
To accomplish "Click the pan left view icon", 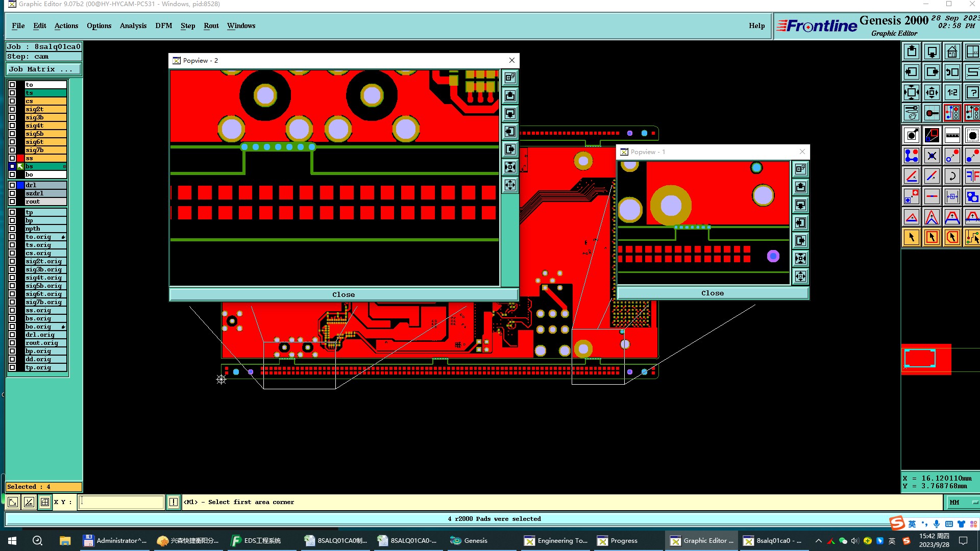I will (912, 72).
